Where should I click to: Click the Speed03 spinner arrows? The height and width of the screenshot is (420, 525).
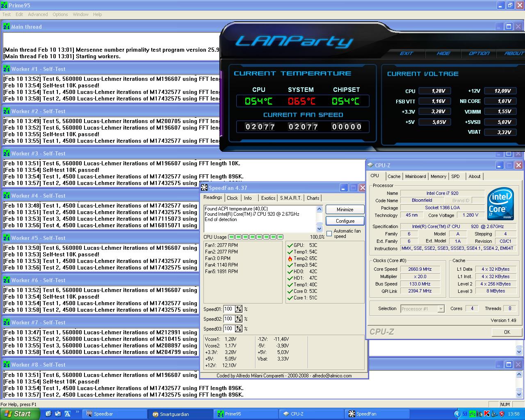(x=239, y=329)
